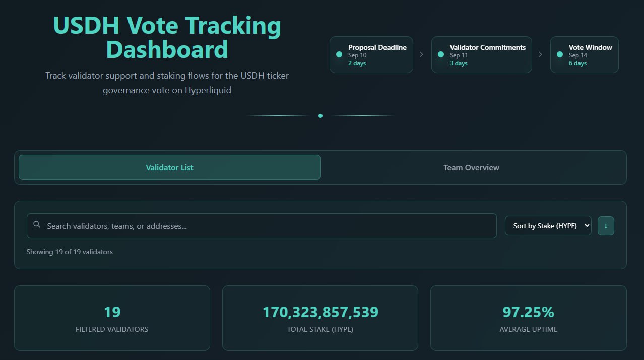This screenshot has height=360, width=644.
Task: Switch to the Validator List tab
Action: pyautogui.click(x=169, y=167)
